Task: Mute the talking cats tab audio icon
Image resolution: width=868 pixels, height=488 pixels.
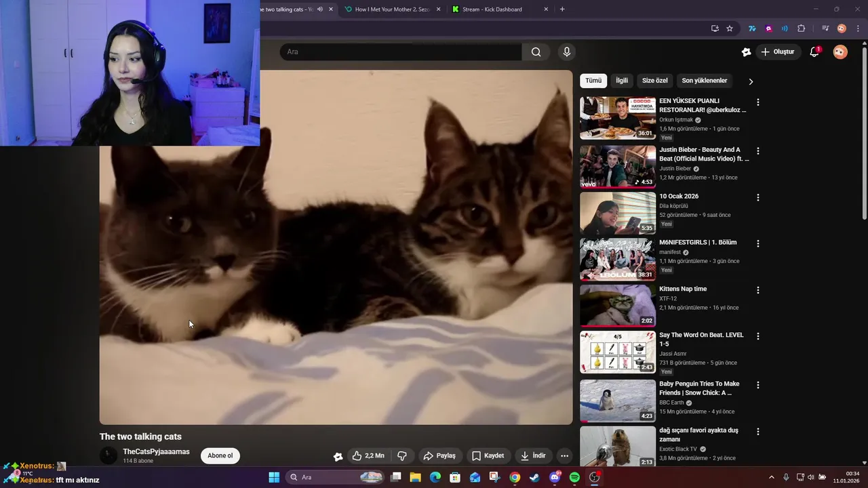Action: pos(320,9)
